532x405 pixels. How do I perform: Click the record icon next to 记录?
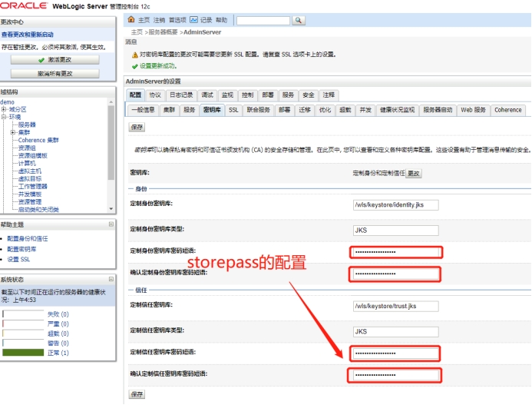coord(193,20)
